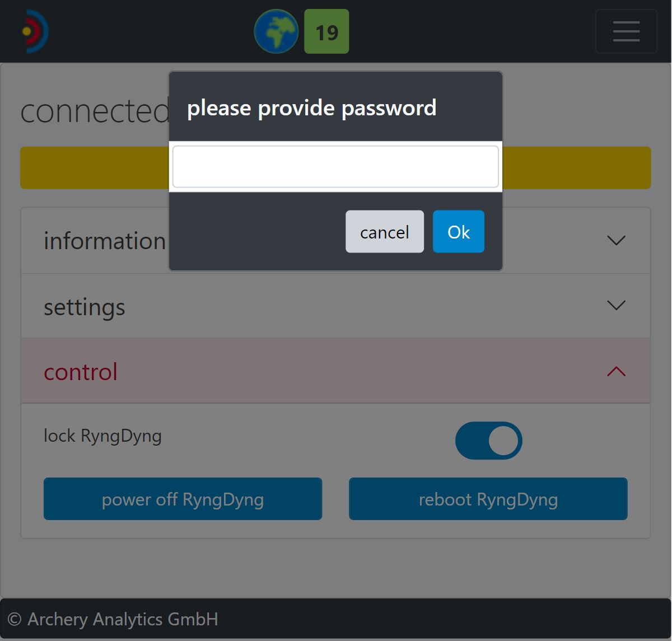Focus the password input field
This screenshot has height=641, width=672.
coord(335,167)
